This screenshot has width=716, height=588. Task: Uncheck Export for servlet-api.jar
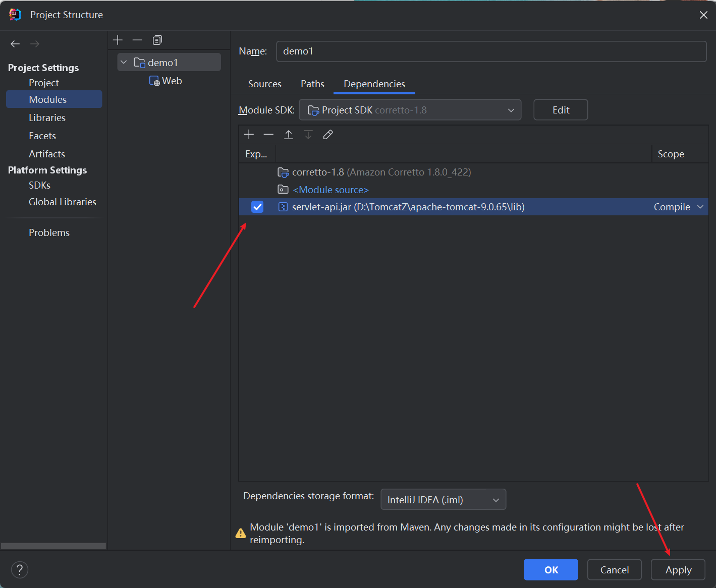pyautogui.click(x=257, y=207)
